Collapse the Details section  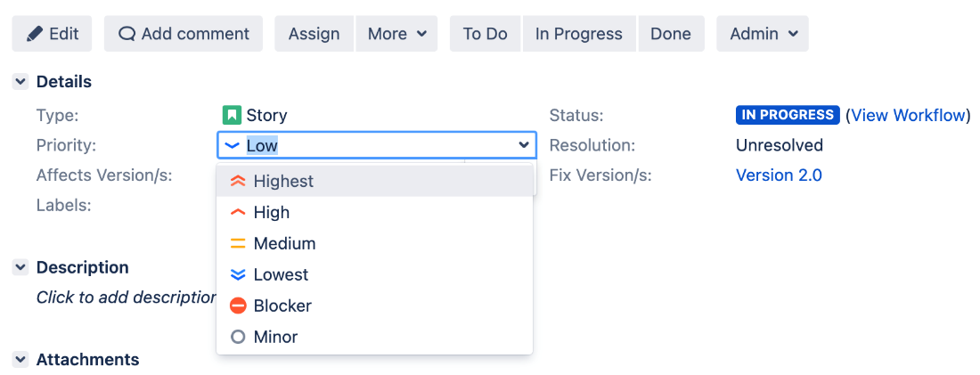tap(20, 82)
